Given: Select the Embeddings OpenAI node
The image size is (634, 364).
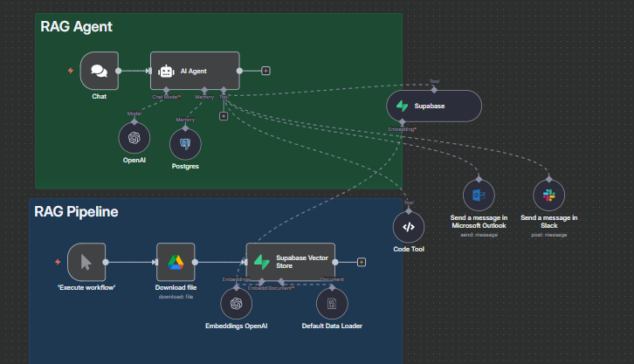Looking at the screenshot, I should click(x=235, y=304).
